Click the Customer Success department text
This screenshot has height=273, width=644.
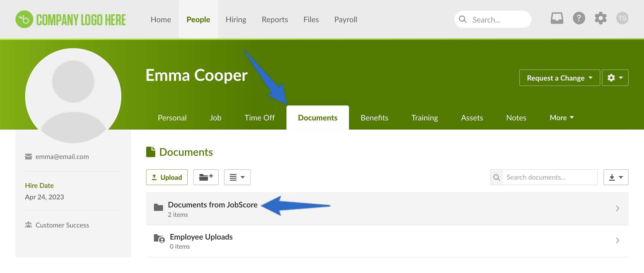(62, 225)
